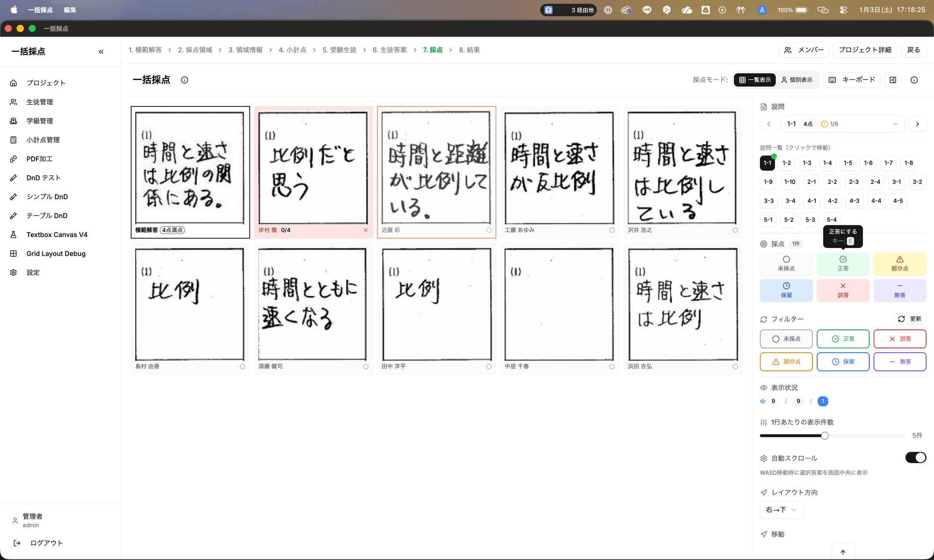Mark answer as 正答 in scoring panel
934x560 pixels.
coord(843,264)
